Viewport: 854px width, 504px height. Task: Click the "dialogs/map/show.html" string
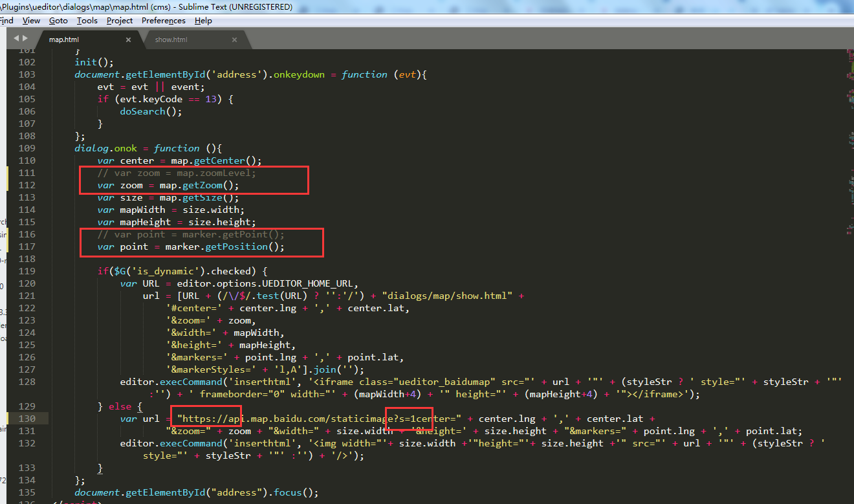448,296
